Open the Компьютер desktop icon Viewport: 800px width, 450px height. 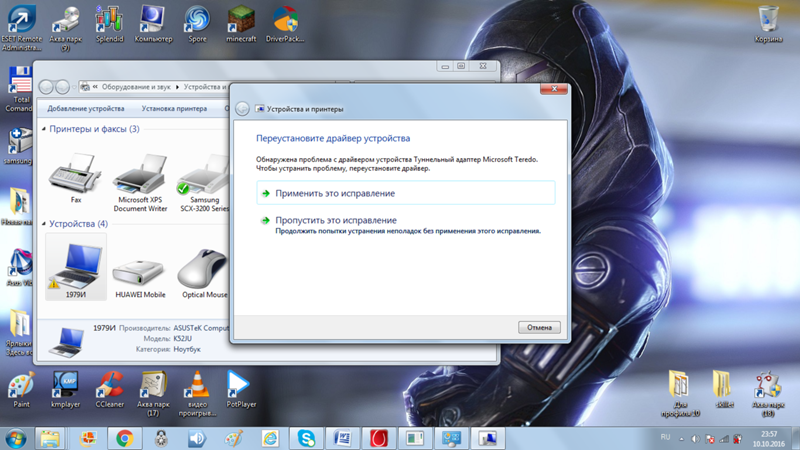[x=153, y=24]
